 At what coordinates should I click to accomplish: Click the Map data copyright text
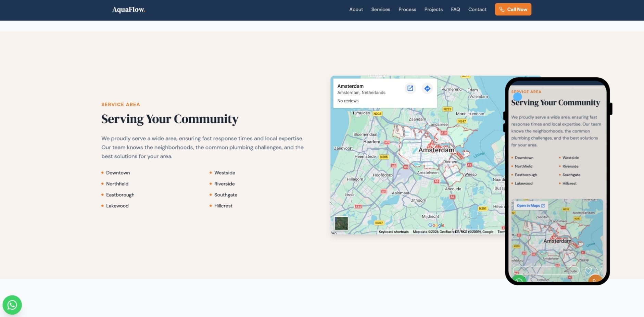tap(453, 232)
